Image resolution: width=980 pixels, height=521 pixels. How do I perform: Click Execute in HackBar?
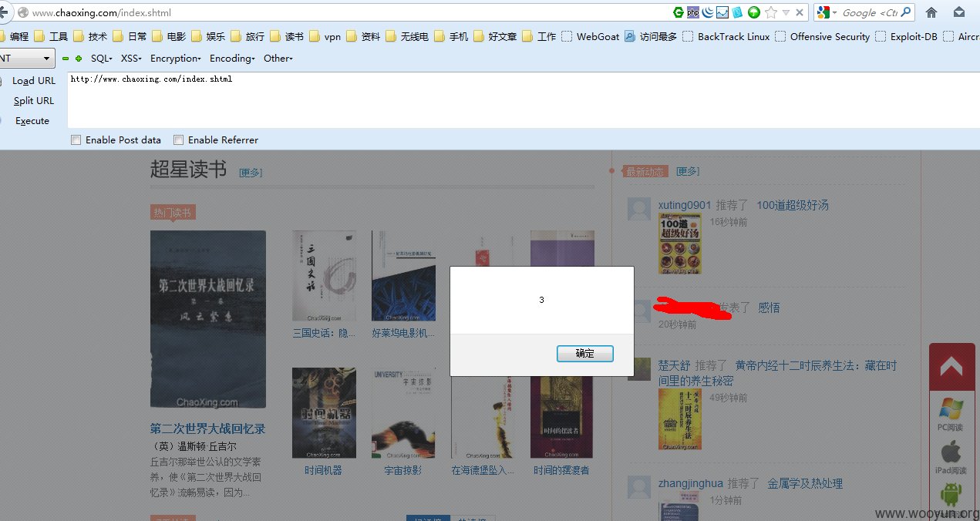[x=32, y=121]
